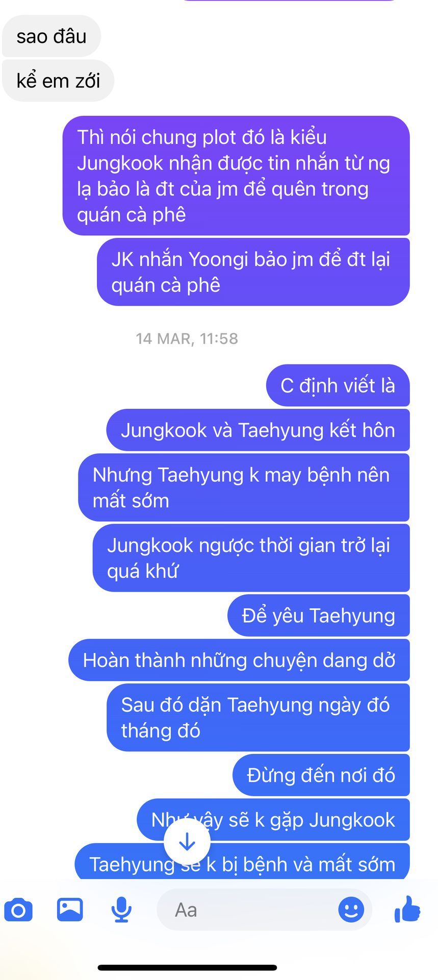Tap the 'Thì nói chung plot' message
The image size is (438, 980).
[236, 176]
